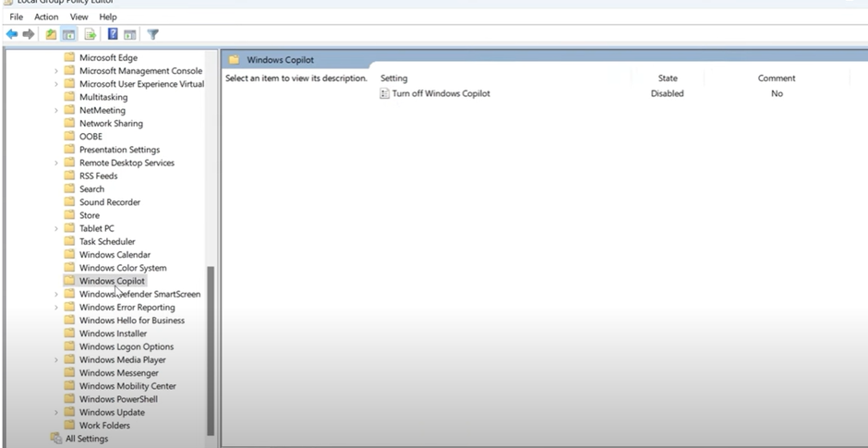The image size is (868, 448).
Task: Click the All Settings node icon
Action: point(56,439)
